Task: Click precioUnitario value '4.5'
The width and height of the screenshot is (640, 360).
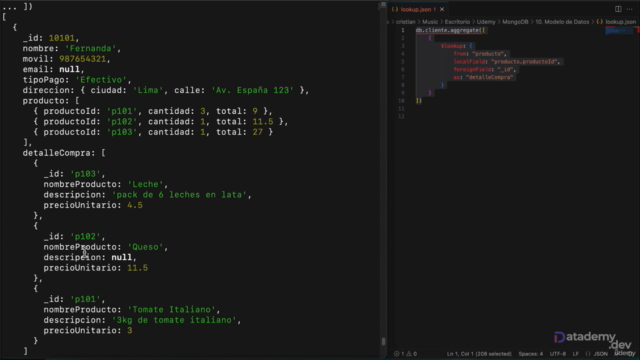Action: (x=135, y=205)
